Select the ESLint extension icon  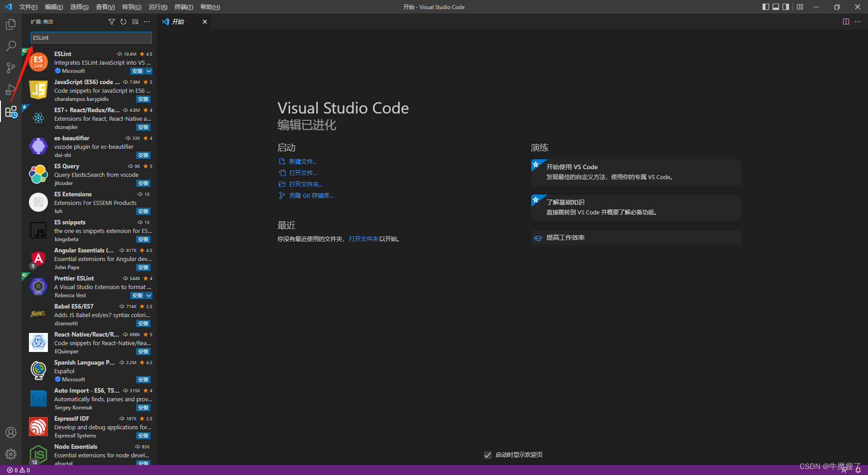point(38,62)
